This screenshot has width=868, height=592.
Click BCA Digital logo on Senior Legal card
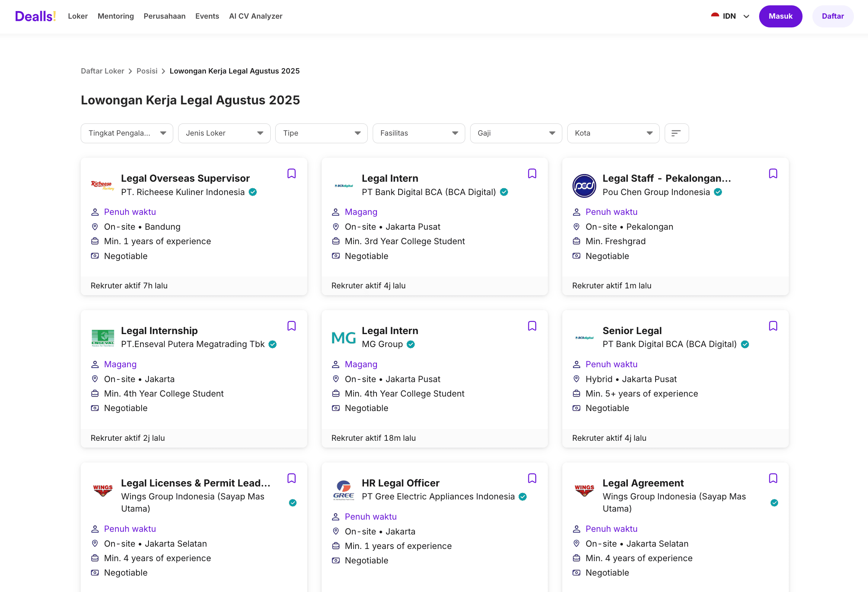tap(584, 338)
